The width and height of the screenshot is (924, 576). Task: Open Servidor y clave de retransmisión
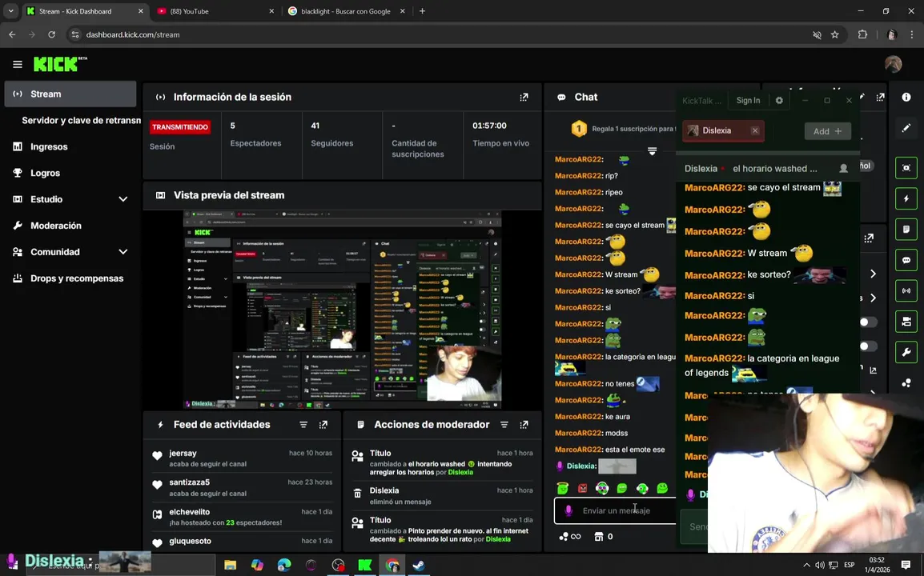[x=81, y=120]
